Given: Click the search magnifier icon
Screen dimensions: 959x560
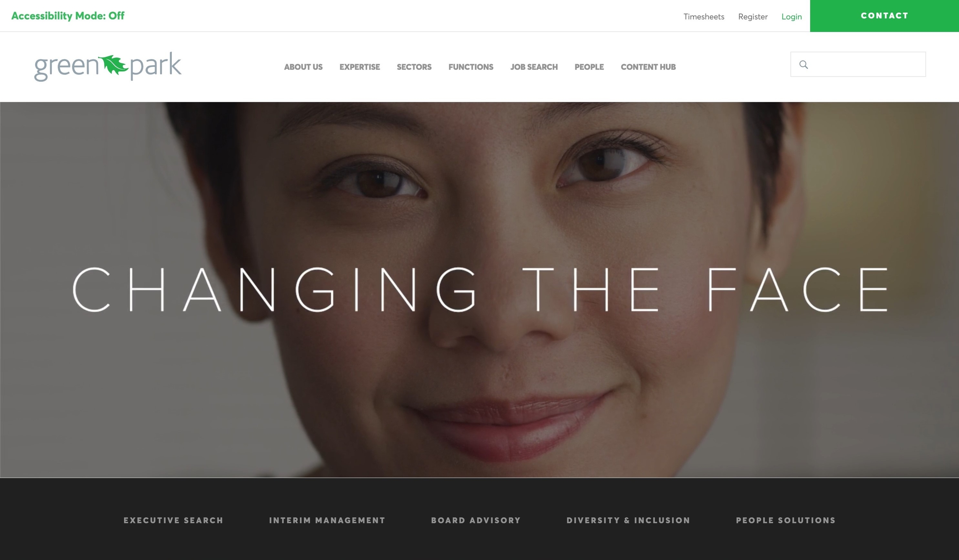Looking at the screenshot, I should [x=804, y=65].
